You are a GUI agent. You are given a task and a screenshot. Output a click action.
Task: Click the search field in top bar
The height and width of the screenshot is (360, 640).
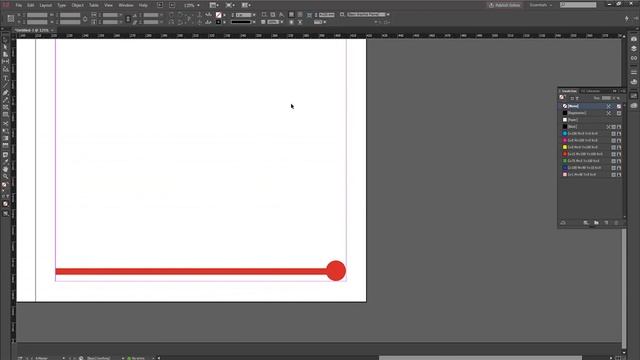pyautogui.click(x=578, y=5)
